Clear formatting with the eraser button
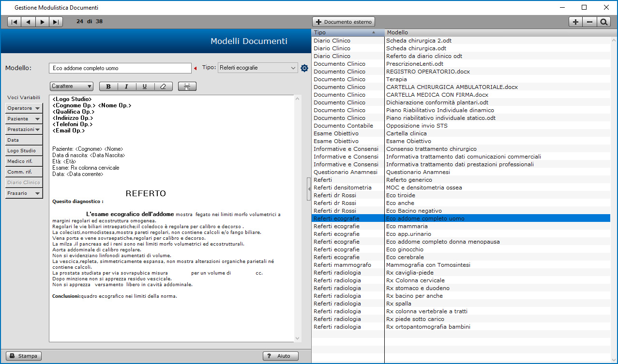Viewport: 618px width, 364px height. click(163, 87)
